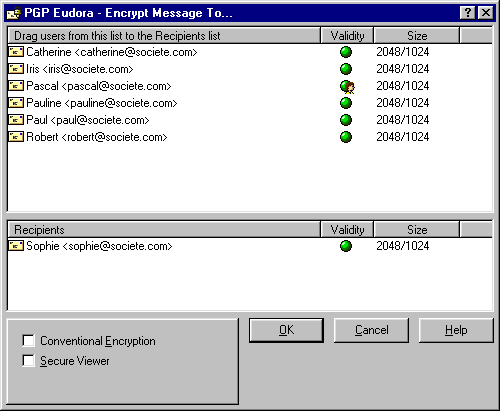This screenshot has width=500, height=411.
Task: Click the Recipients column header
Action: (x=164, y=230)
